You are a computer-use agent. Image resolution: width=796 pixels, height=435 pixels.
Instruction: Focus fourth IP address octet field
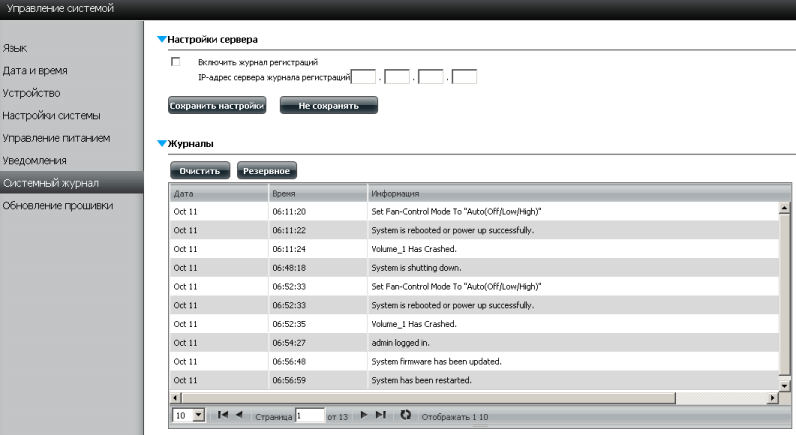point(464,77)
